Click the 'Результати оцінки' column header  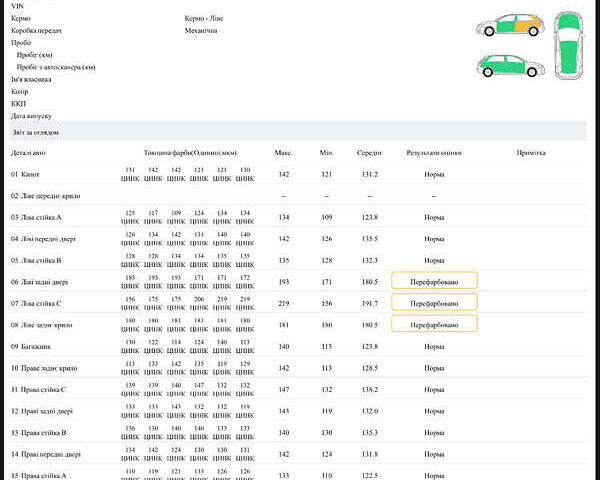(434, 153)
